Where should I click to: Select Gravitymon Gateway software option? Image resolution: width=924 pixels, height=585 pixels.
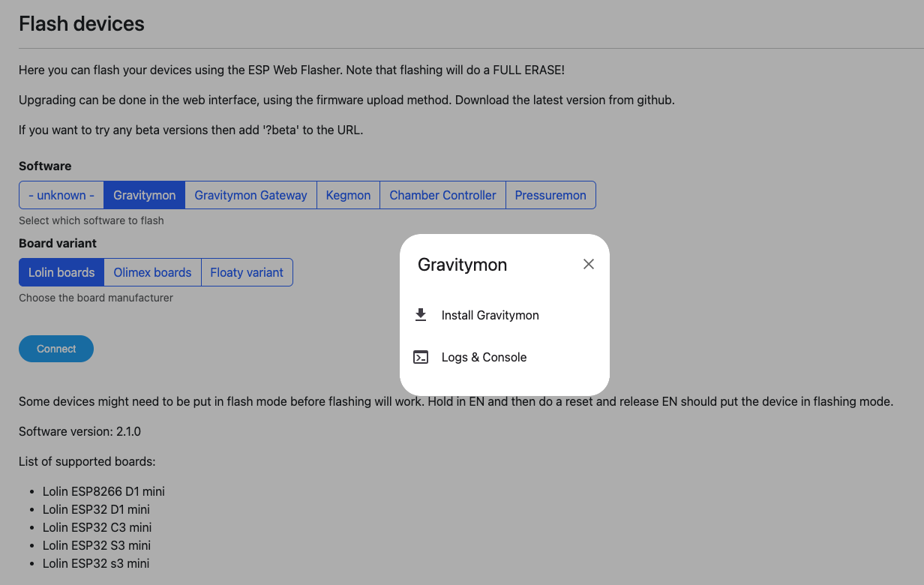(x=250, y=195)
